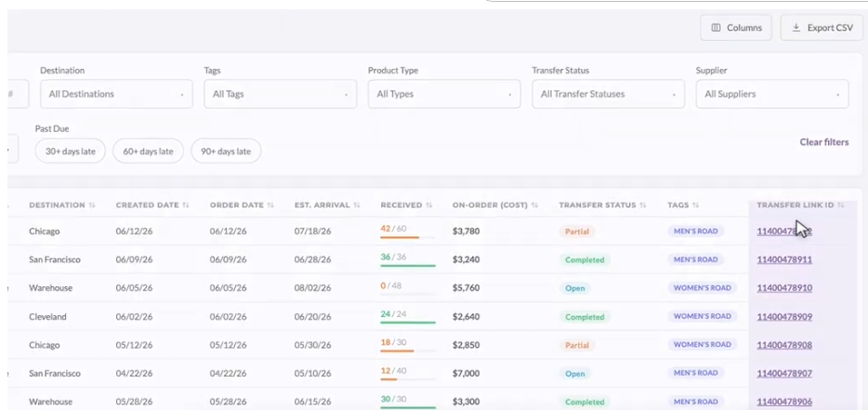Image resolution: width=868 pixels, height=410 pixels.
Task: Sort by On-Order (Cost) arrows icon
Action: point(534,205)
